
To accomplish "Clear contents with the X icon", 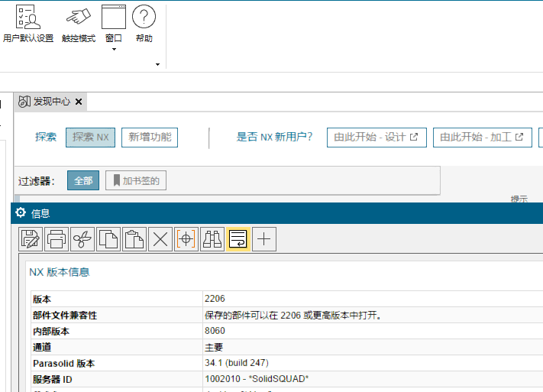I will (160, 239).
